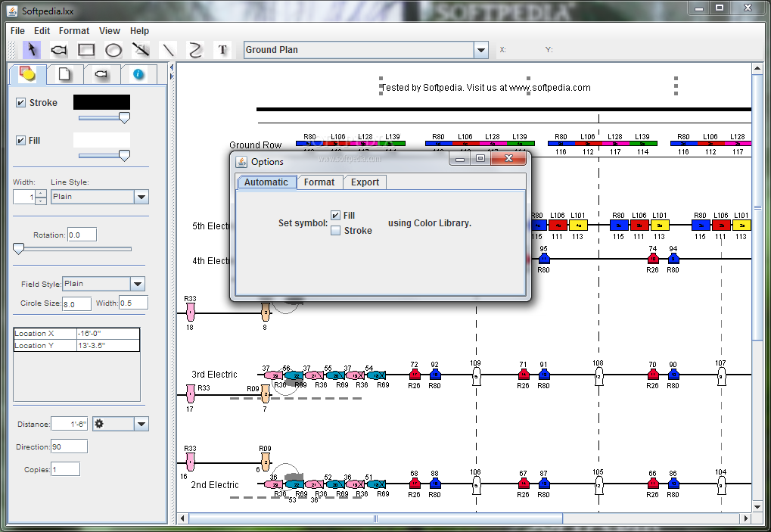This screenshot has width=771, height=532.
Task: Open the Format menu
Action: point(74,30)
